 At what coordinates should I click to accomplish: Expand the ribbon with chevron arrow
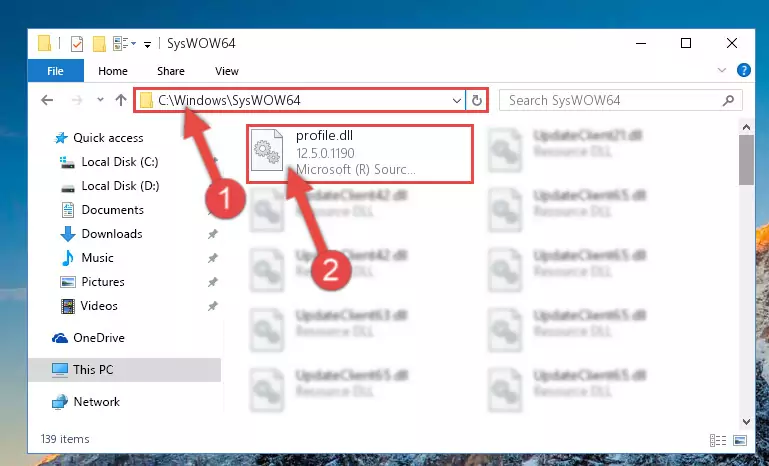[x=722, y=70]
